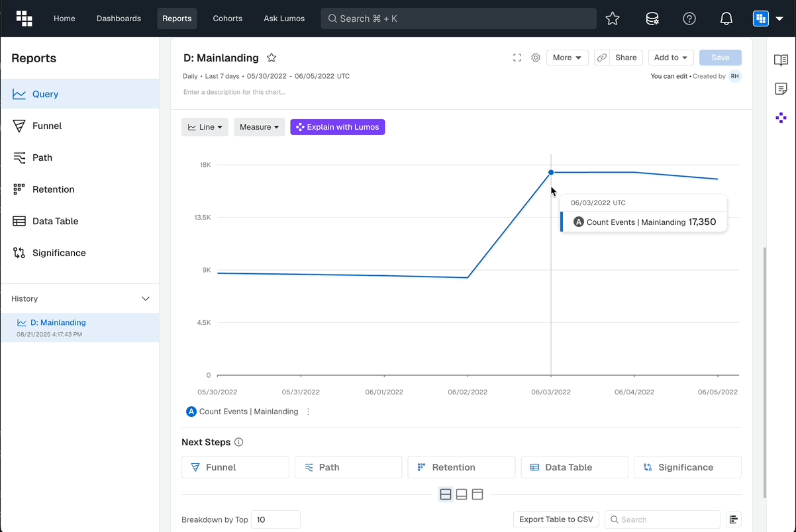The image size is (796, 532).
Task: Collapse the History section chevron
Action: (146, 298)
